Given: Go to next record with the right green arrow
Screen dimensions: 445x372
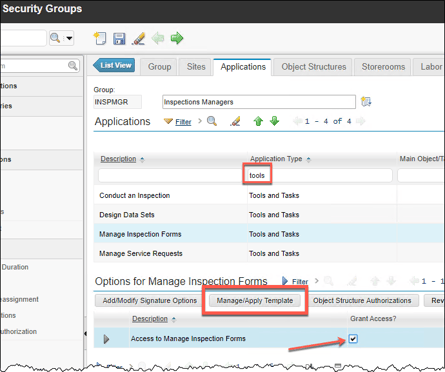Looking at the screenshot, I should [177, 38].
